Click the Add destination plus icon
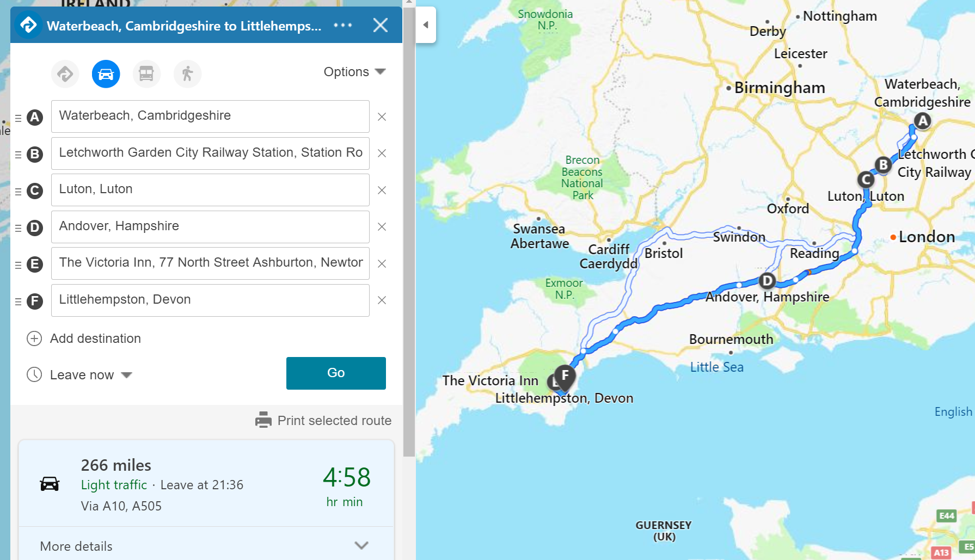 tap(34, 339)
